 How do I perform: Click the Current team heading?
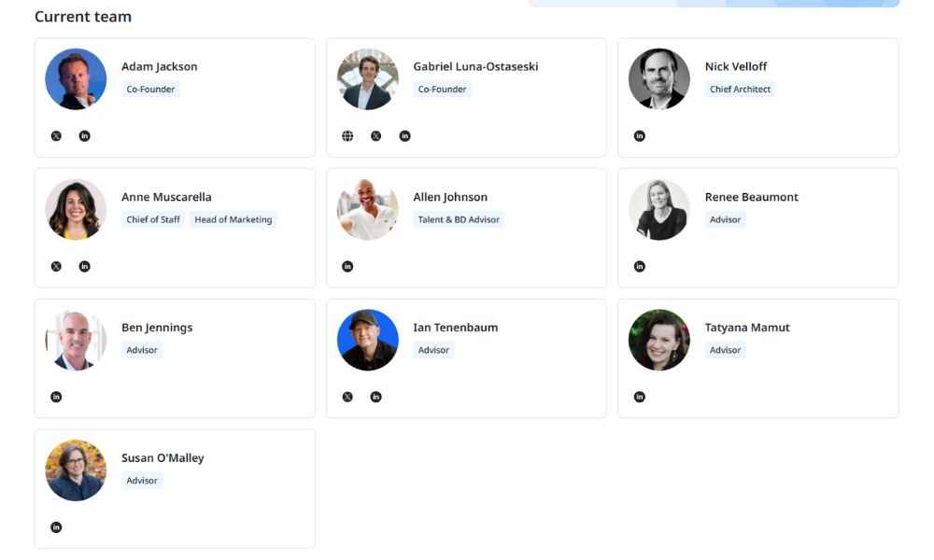[82, 16]
